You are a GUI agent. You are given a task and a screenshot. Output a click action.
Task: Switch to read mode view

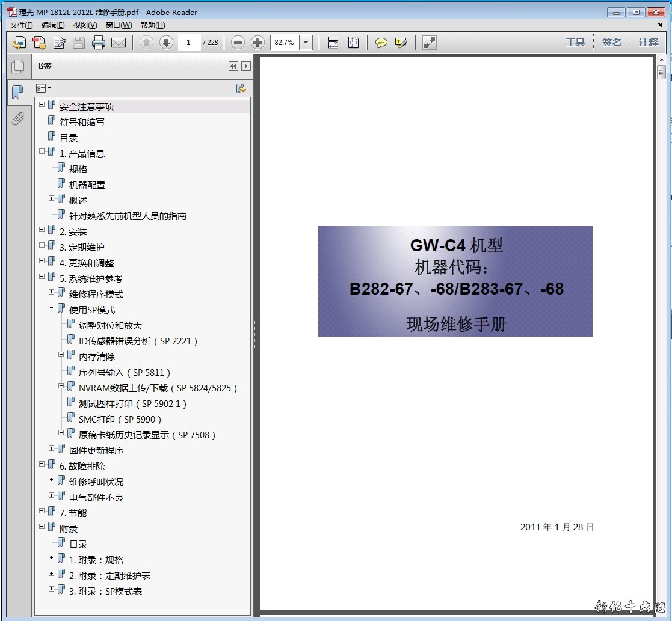[429, 43]
